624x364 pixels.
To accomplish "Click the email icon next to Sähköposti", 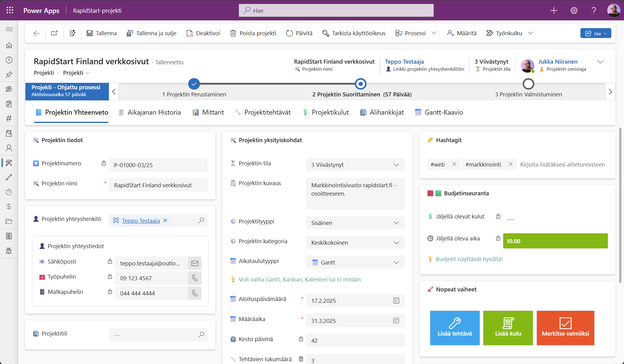I will coord(195,263).
